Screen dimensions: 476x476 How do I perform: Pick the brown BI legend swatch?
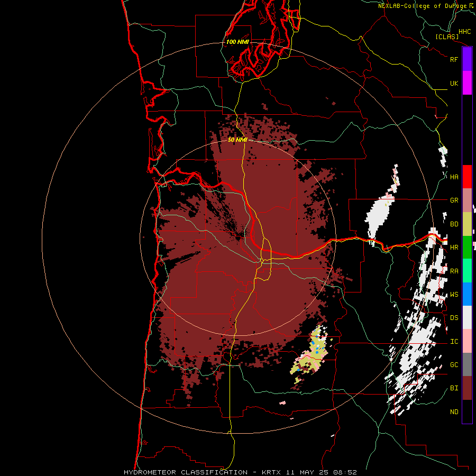click(467, 388)
